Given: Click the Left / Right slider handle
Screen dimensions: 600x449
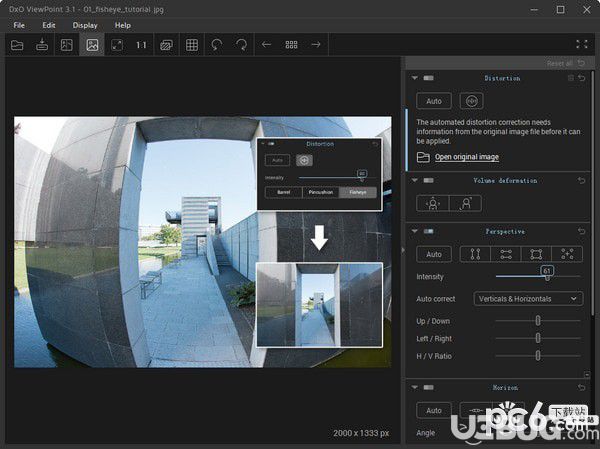Looking at the screenshot, I should tap(538, 338).
